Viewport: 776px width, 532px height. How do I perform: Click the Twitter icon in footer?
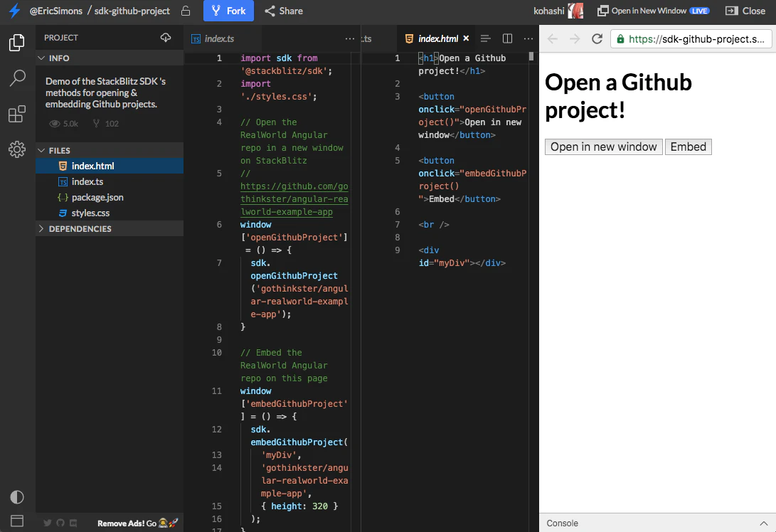(48, 523)
